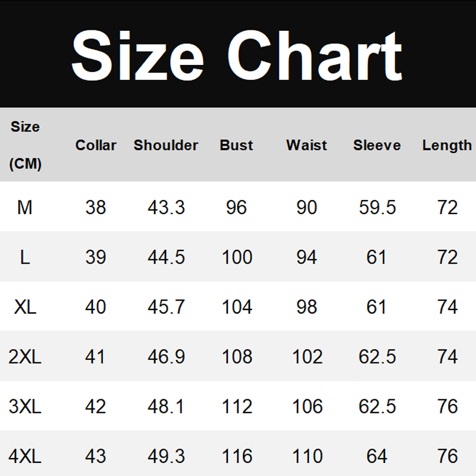Click the Collar column header

(96, 145)
